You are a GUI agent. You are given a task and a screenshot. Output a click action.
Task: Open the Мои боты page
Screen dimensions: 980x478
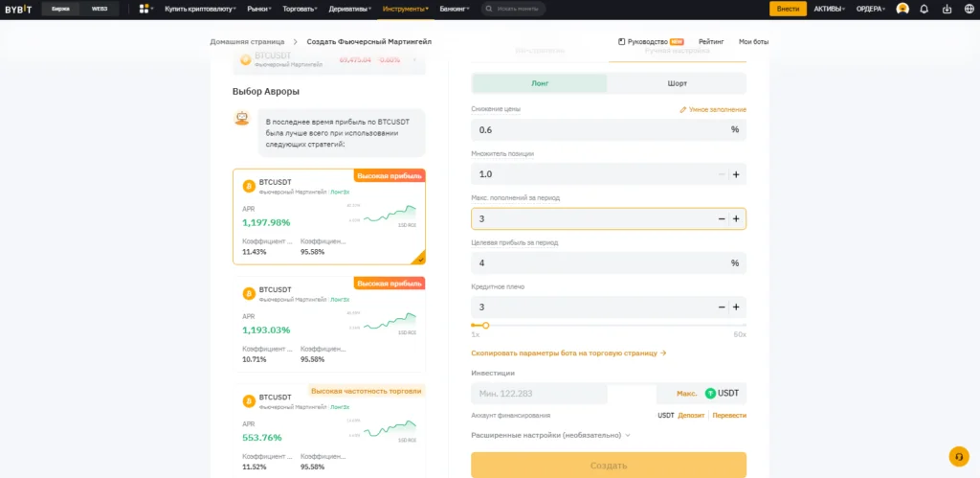click(x=753, y=42)
